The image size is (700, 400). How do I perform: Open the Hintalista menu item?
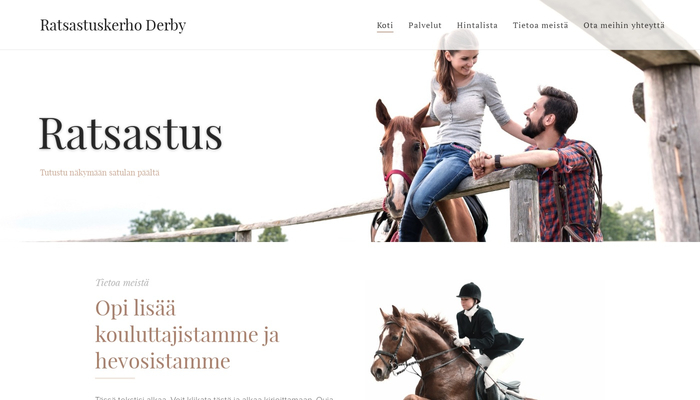pyautogui.click(x=477, y=25)
